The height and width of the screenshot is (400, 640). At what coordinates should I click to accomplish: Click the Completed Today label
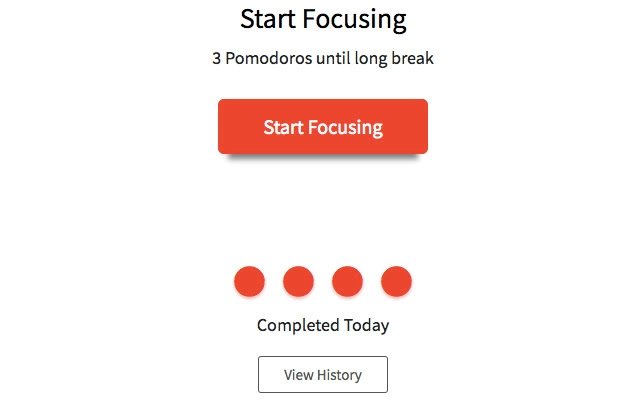pyautogui.click(x=323, y=325)
